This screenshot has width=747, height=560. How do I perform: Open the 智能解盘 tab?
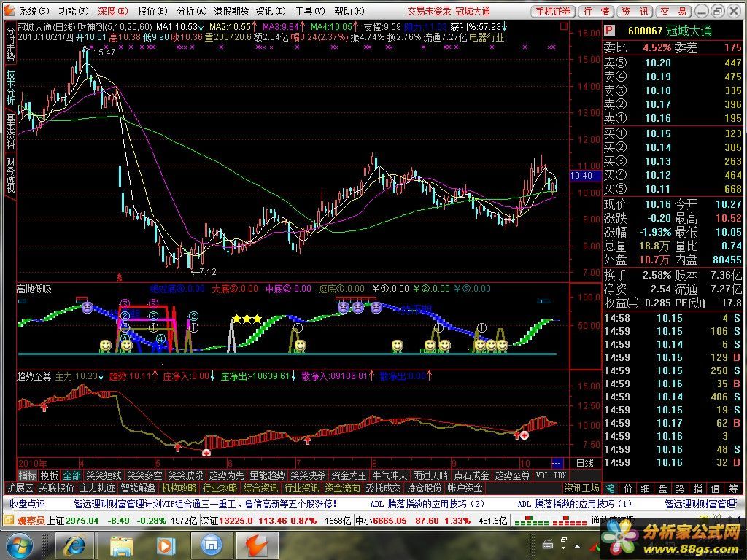click(138, 488)
